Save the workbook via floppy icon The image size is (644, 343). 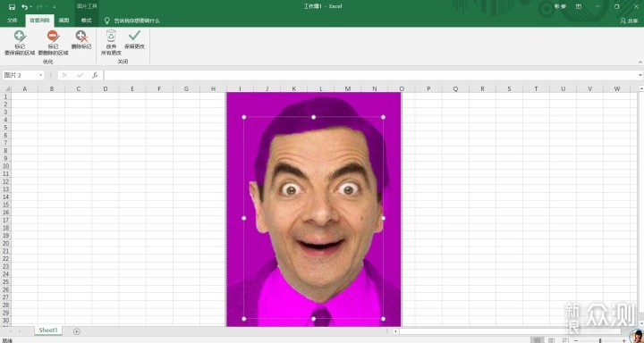[x=12, y=7]
